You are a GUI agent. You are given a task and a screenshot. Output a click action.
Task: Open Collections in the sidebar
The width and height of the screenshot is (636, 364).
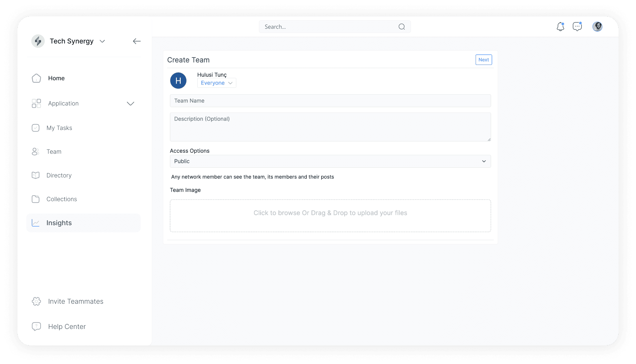coord(62,199)
